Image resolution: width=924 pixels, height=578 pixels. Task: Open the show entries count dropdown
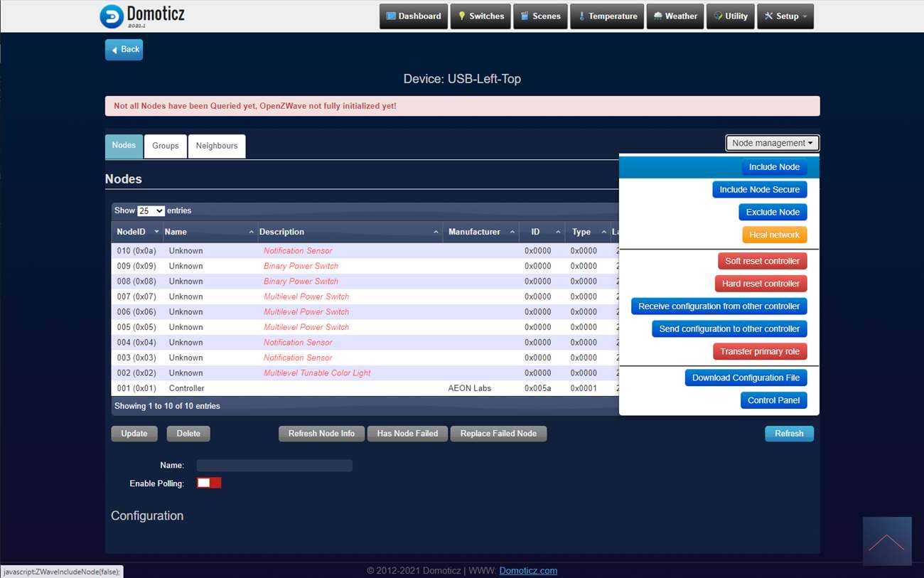(x=151, y=211)
